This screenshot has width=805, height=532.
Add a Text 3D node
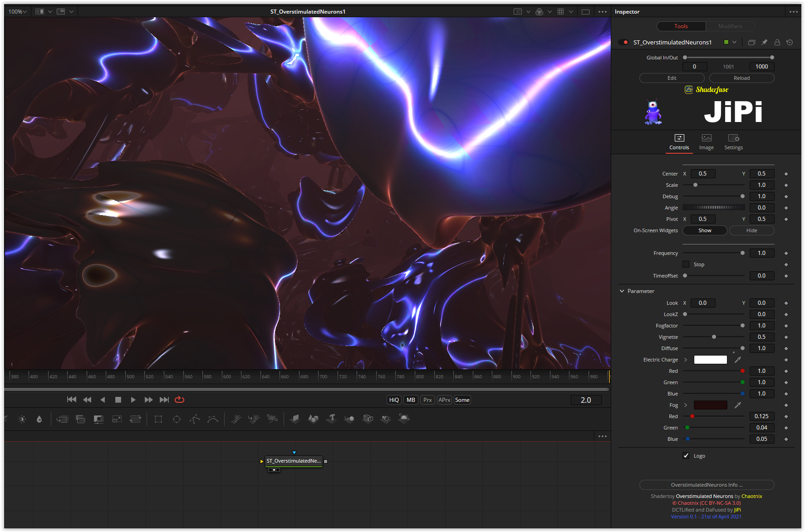click(332, 418)
